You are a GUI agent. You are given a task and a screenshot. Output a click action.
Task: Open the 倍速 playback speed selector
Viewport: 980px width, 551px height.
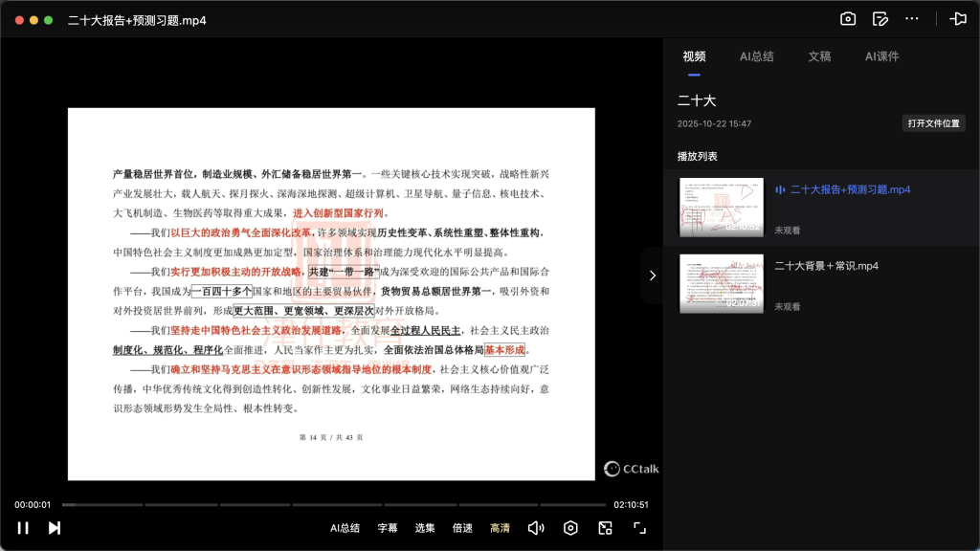click(x=461, y=527)
